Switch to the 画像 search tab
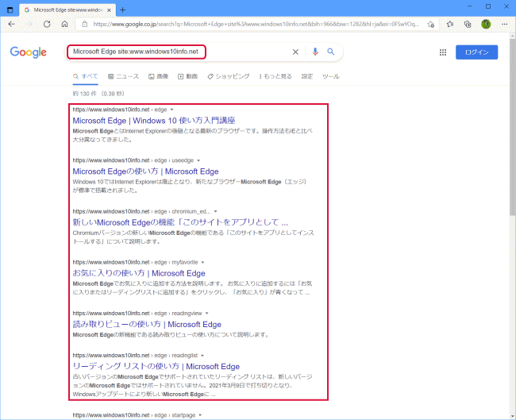 click(x=158, y=76)
